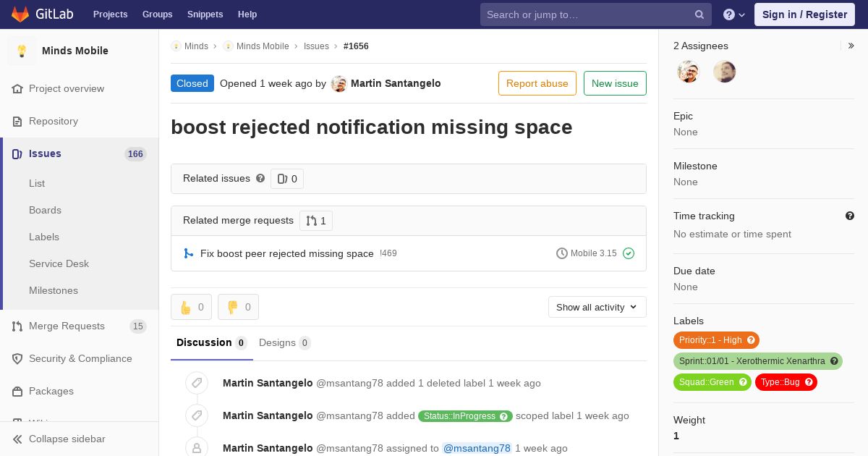Open Show all activity dropdown
Viewport: 868px width, 456px height.
coord(597,307)
